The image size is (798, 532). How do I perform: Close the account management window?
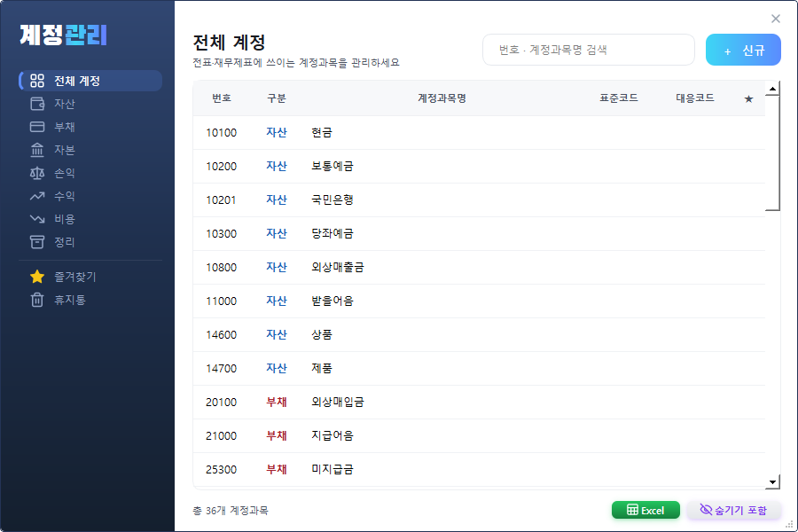(x=776, y=19)
